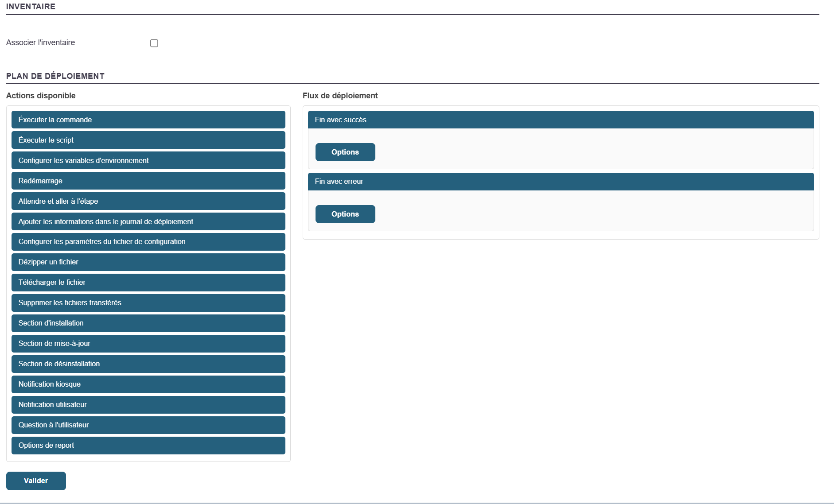This screenshot has width=834, height=504.
Task: Pick the Section d'installation action
Action: pyautogui.click(x=148, y=323)
